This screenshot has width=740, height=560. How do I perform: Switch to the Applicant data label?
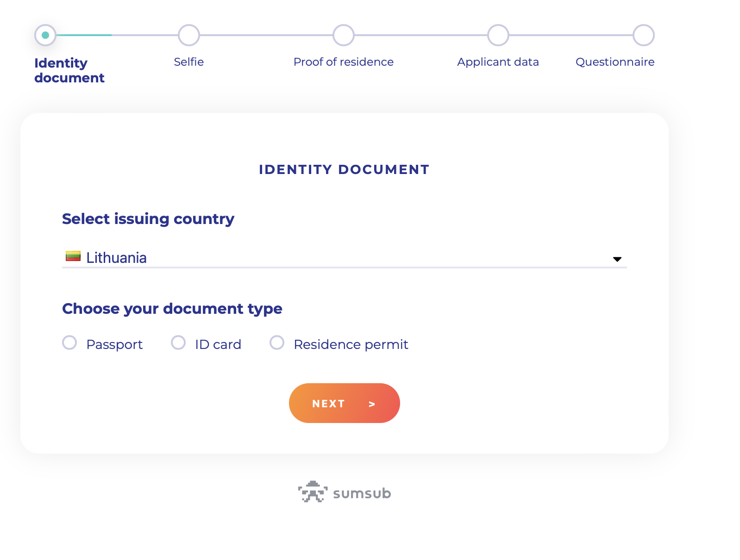coord(498,62)
